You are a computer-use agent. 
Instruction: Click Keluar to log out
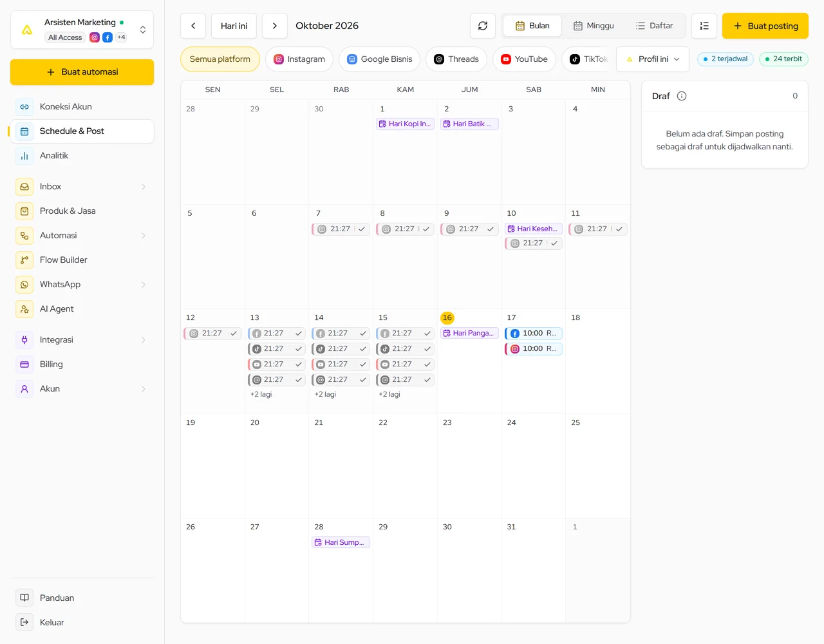click(x=82, y=622)
